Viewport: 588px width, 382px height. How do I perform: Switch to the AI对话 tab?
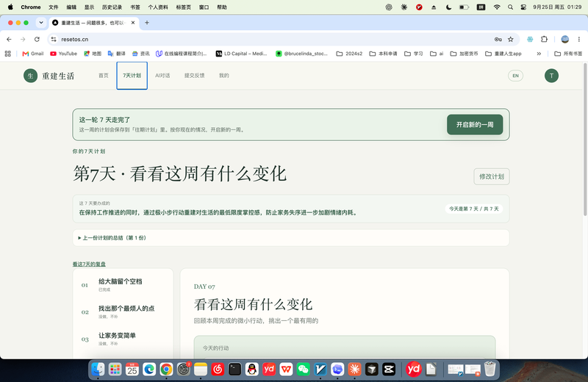(162, 76)
